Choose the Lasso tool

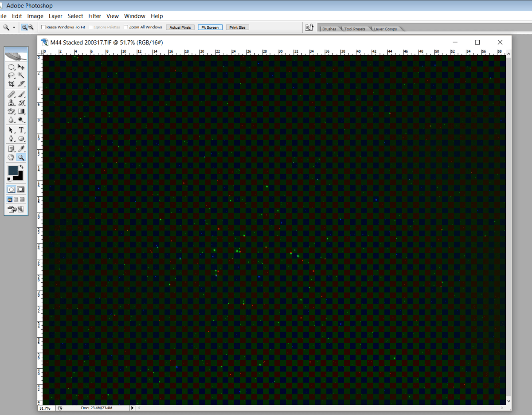(12, 75)
